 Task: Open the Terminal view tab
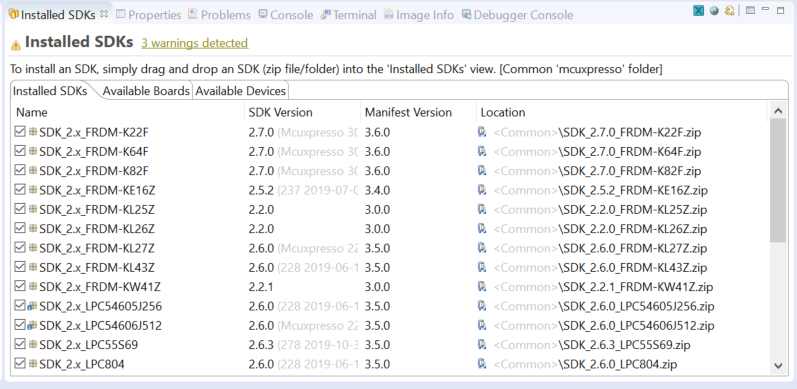(349, 15)
